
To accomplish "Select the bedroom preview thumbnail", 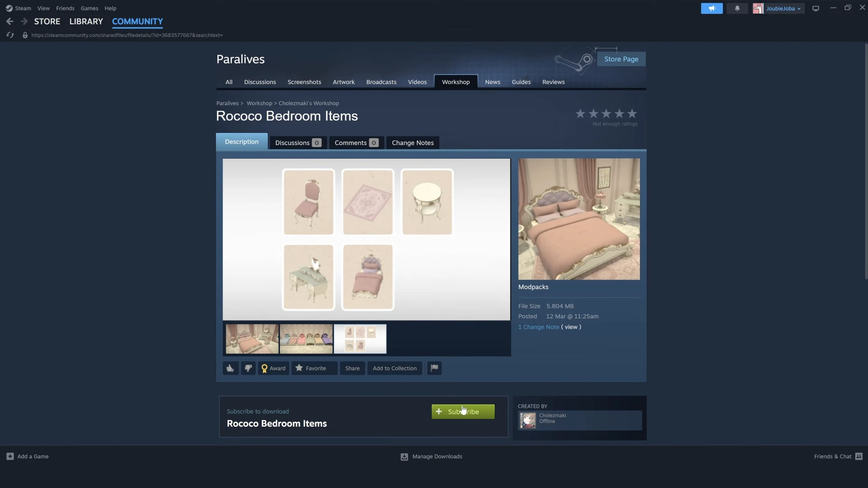I will (252, 339).
